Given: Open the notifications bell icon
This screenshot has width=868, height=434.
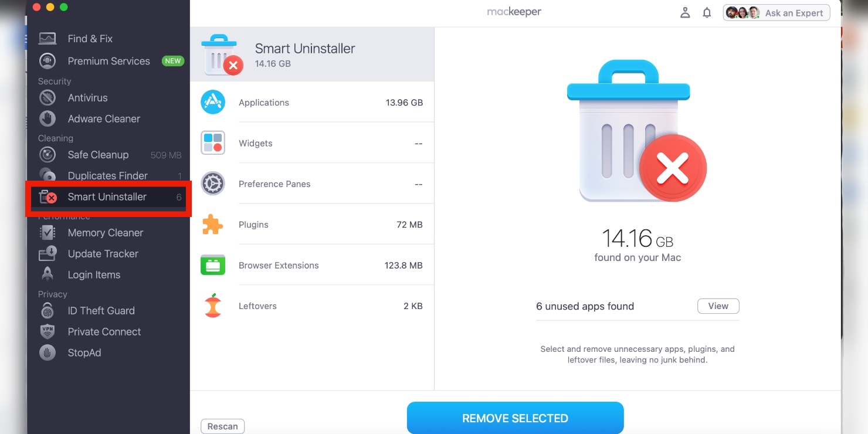Looking at the screenshot, I should (707, 13).
